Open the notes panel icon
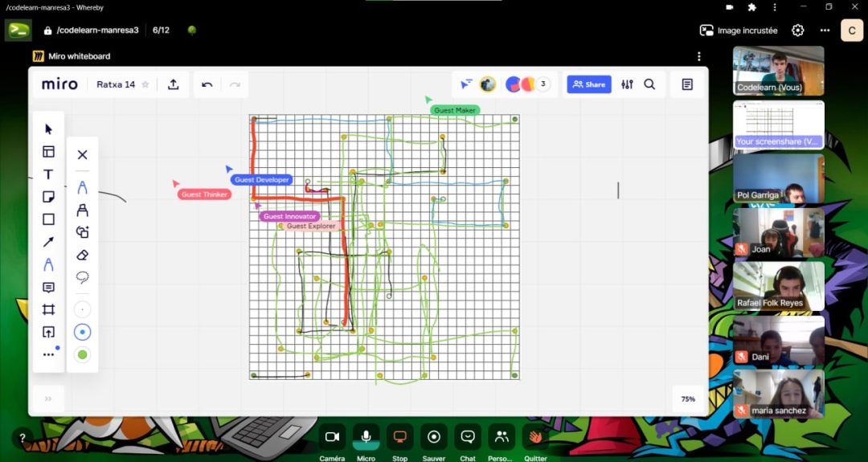 point(687,84)
